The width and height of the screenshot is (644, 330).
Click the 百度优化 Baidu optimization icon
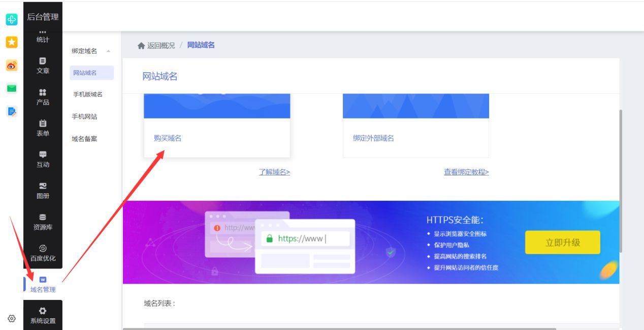tap(43, 252)
